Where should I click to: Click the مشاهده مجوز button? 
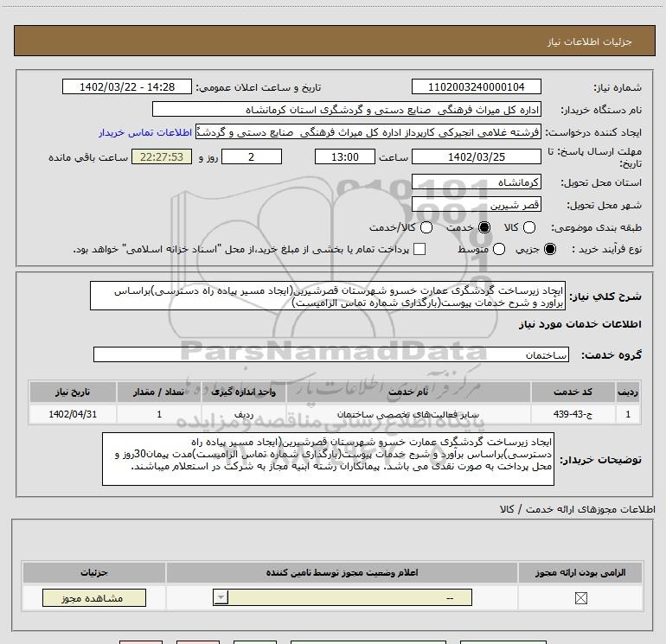94,597
